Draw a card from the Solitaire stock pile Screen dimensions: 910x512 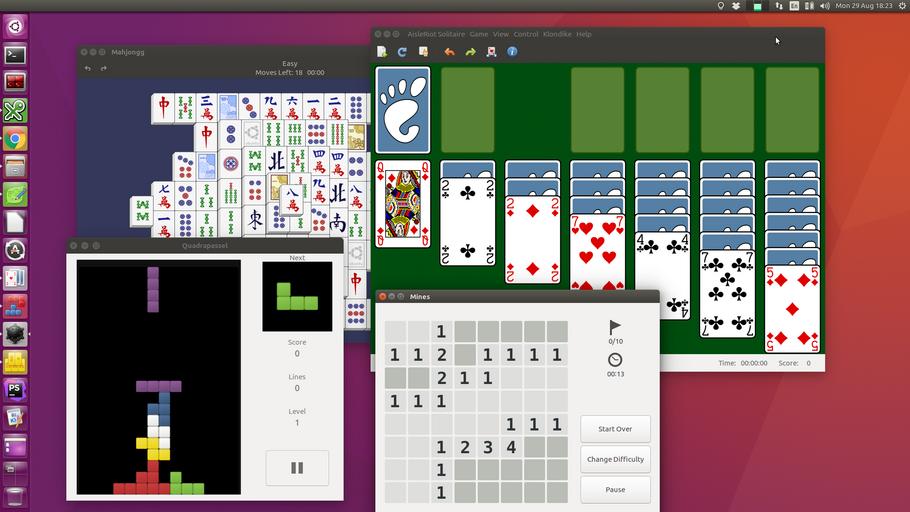(402, 109)
